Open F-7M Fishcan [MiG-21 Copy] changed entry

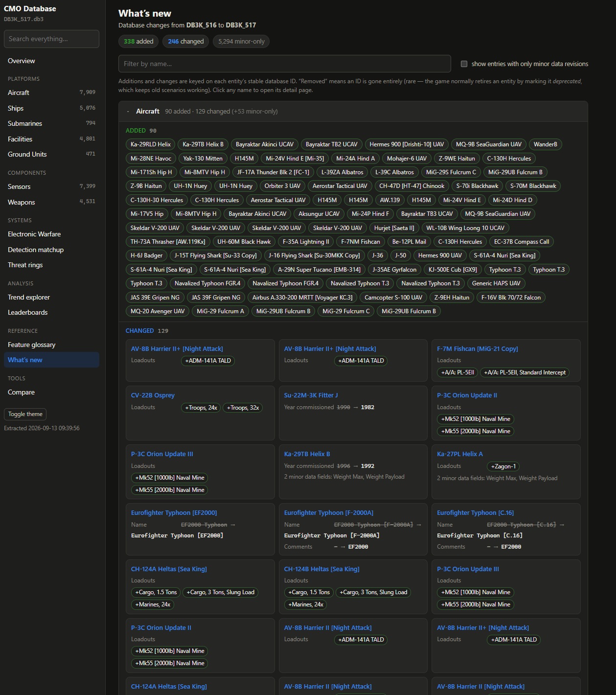[x=477, y=349]
